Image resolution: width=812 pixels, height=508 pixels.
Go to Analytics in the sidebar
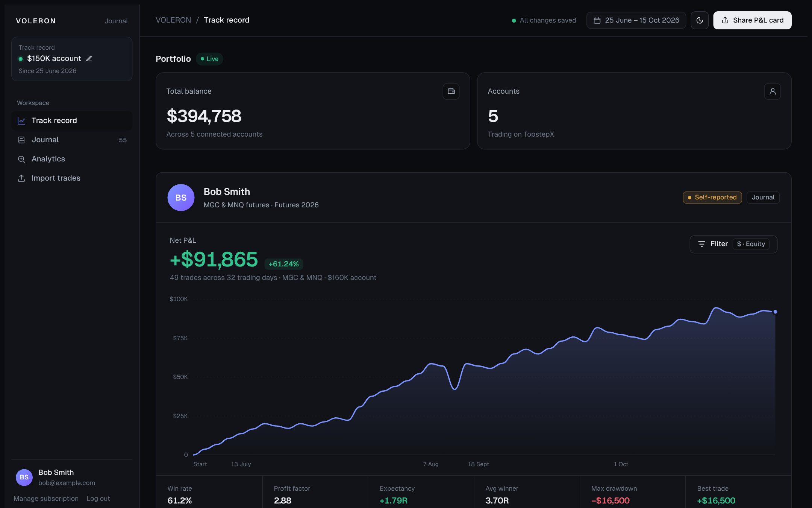pyautogui.click(x=72, y=159)
